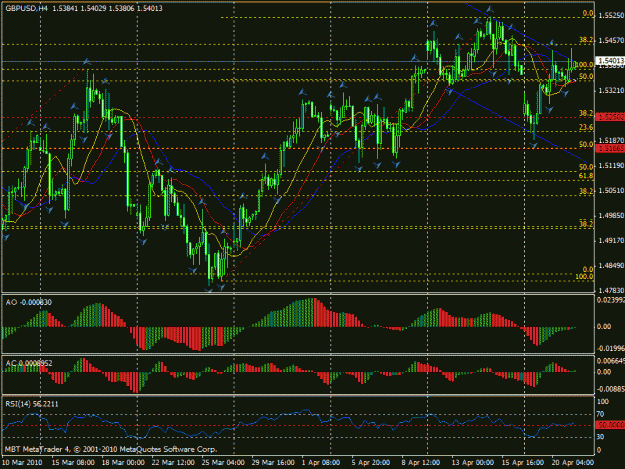Image resolution: width=625 pixels, height=469 pixels.
Task: Click the 38.2 Fibonacci label beside 1.54570
Action: [x=586, y=40]
